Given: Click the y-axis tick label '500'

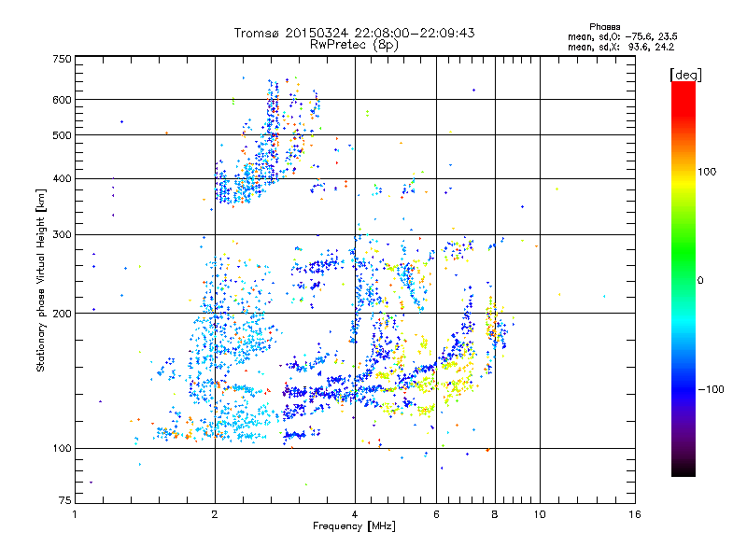Looking at the screenshot, I should (x=63, y=135).
